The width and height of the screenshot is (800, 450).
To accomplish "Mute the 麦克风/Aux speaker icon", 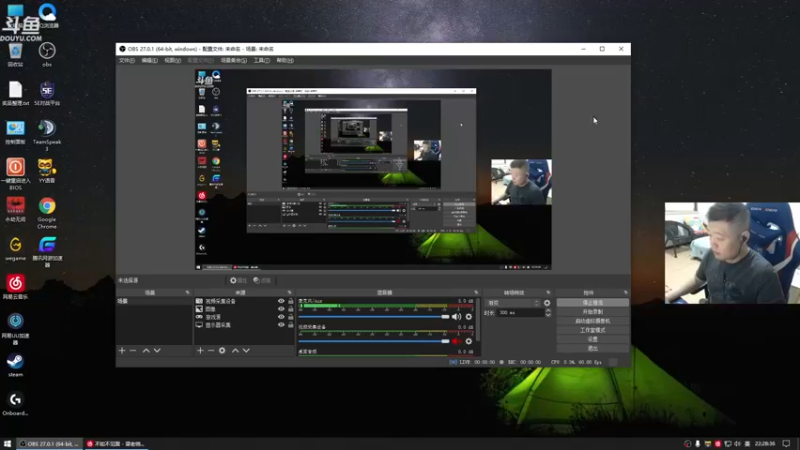I will point(456,317).
